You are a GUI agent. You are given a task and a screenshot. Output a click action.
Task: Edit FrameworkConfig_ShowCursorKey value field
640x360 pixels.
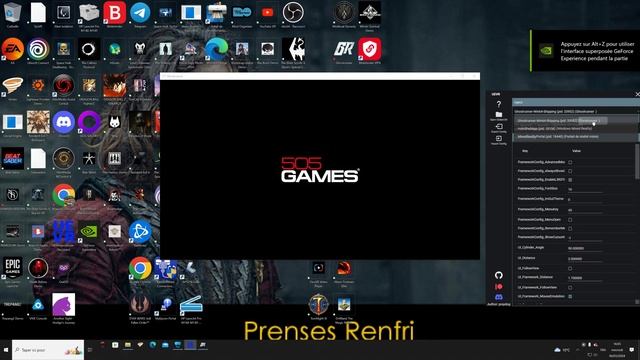(x=584, y=238)
